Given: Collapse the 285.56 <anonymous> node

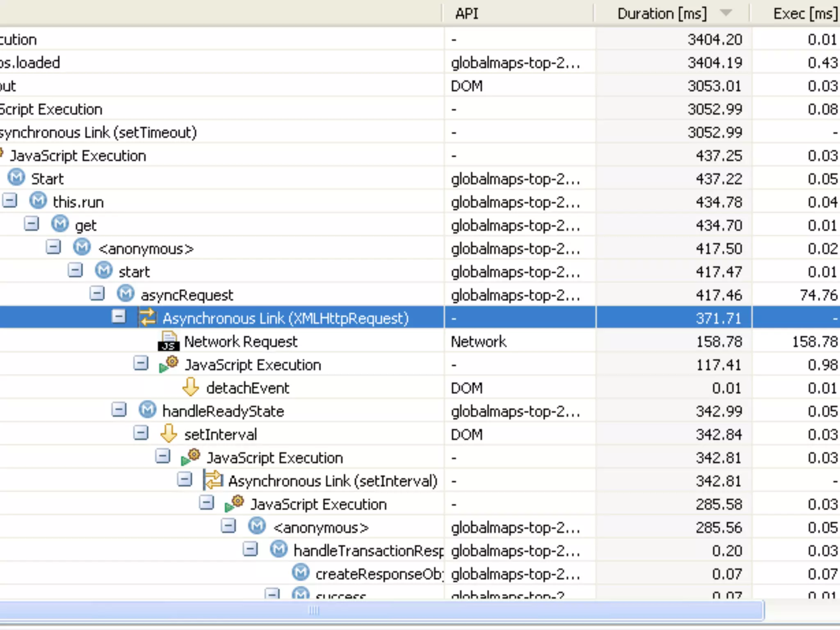Looking at the screenshot, I should point(228,525).
